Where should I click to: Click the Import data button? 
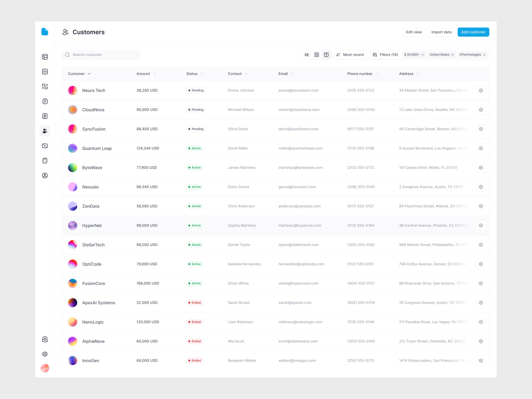(441, 32)
